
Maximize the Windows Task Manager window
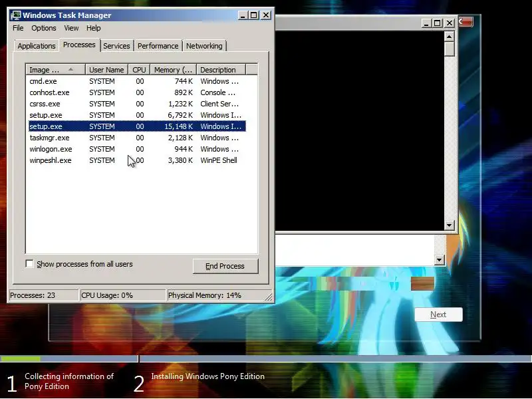tap(254, 15)
